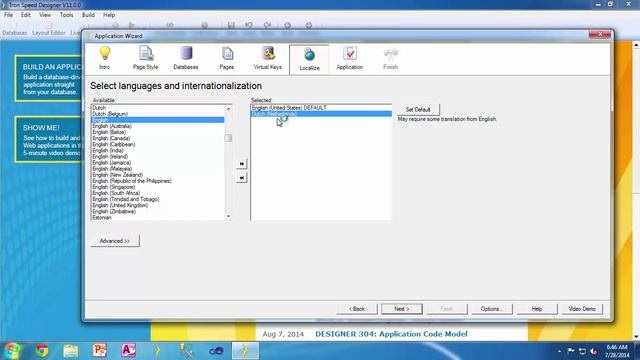
Task: Select English (United States) DEFAULT entry
Action: (321, 108)
